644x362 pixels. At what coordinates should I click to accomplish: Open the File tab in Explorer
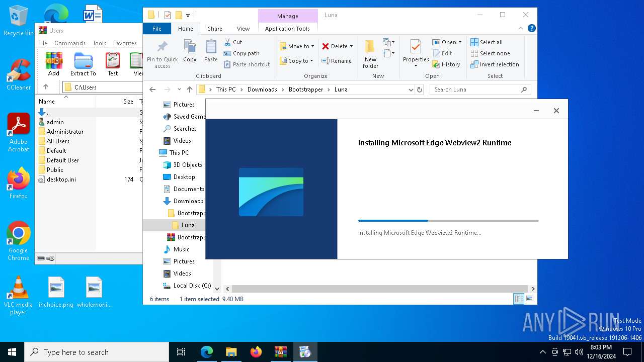[x=157, y=29]
